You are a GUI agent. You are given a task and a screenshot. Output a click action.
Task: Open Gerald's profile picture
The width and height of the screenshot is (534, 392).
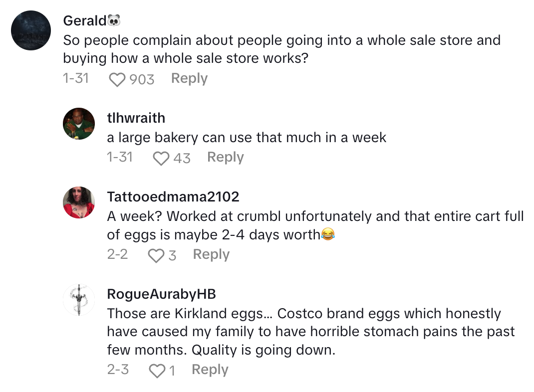(31, 30)
